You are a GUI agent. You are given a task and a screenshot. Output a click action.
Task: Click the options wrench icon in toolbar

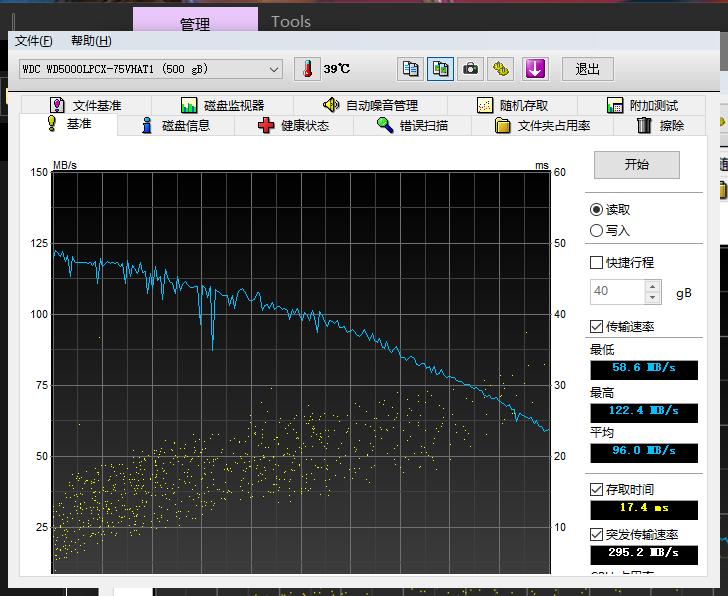[501, 69]
